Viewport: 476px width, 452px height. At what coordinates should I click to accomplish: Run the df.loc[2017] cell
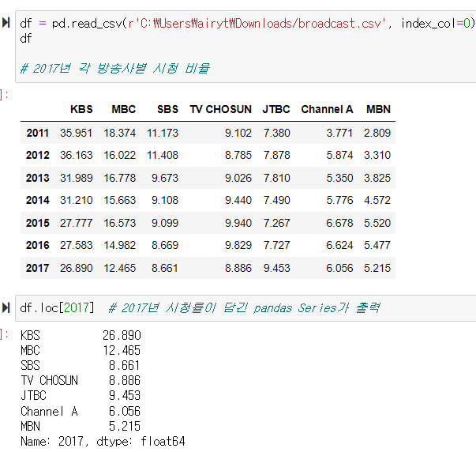[x=6, y=307]
